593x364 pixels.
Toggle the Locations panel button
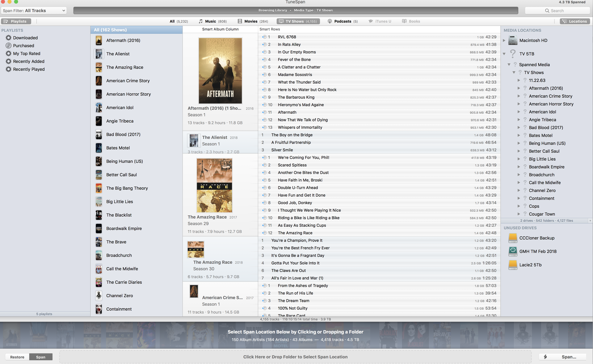(x=575, y=21)
